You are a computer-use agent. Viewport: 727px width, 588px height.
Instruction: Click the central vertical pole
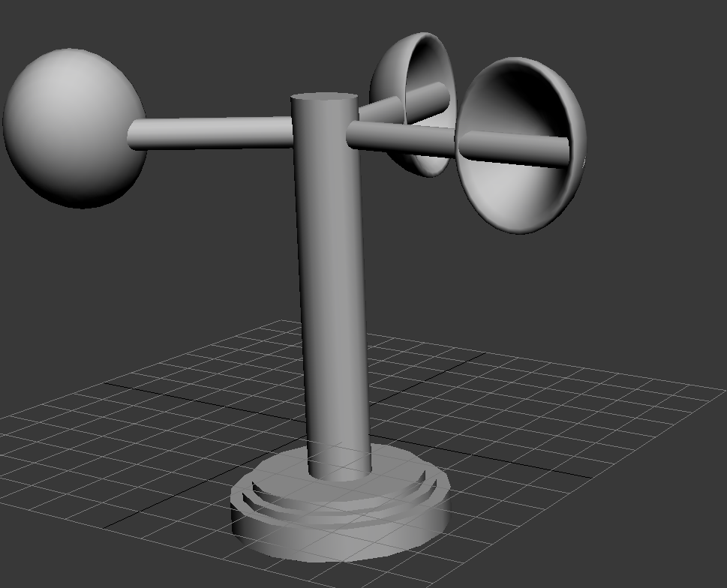pos(332,300)
